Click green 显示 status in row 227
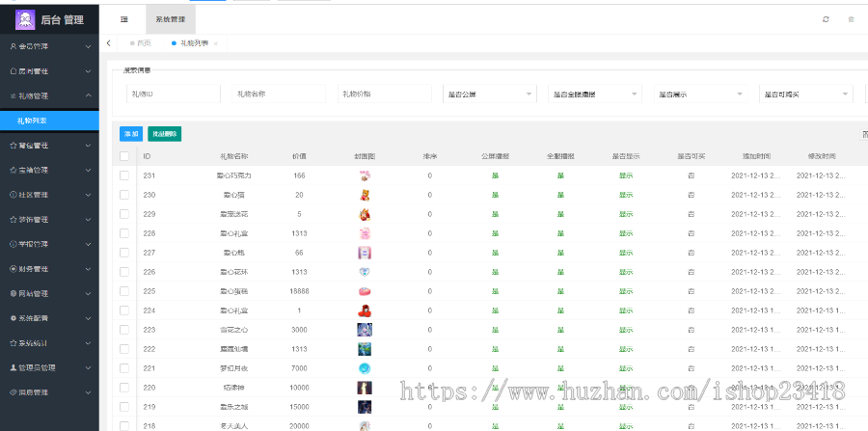The width and height of the screenshot is (868, 431). pyautogui.click(x=626, y=253)
